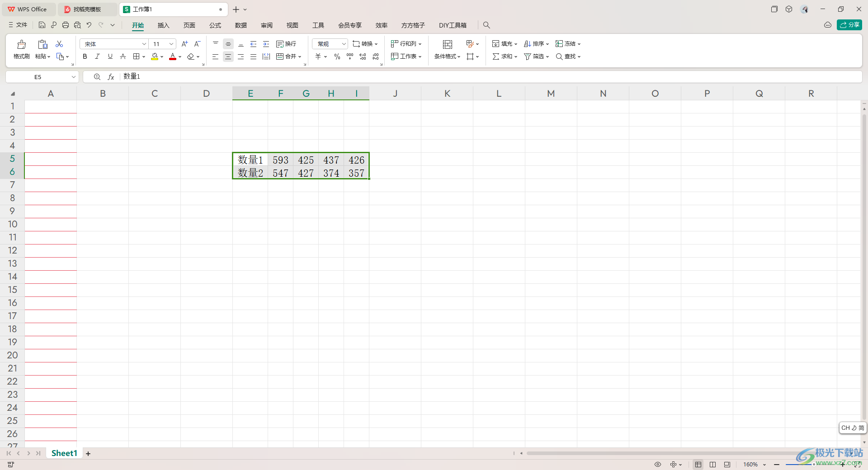
Task: Click the Undo arrow icon
Action: (x=89, y=25)
